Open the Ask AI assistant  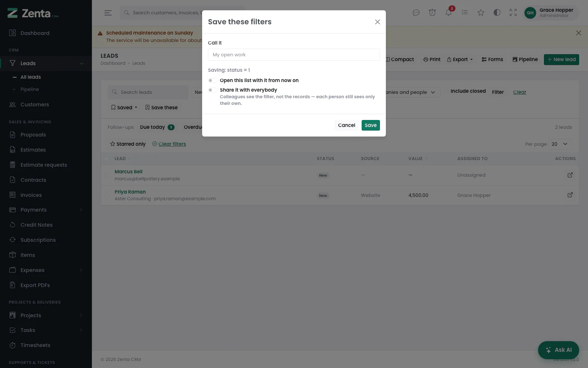[559, 350]
